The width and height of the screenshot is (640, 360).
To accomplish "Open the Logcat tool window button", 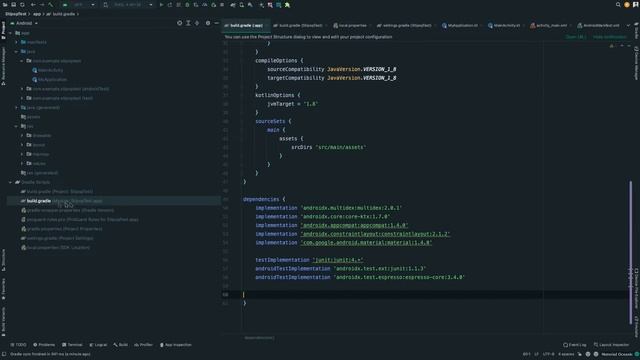I will (98, 345).
